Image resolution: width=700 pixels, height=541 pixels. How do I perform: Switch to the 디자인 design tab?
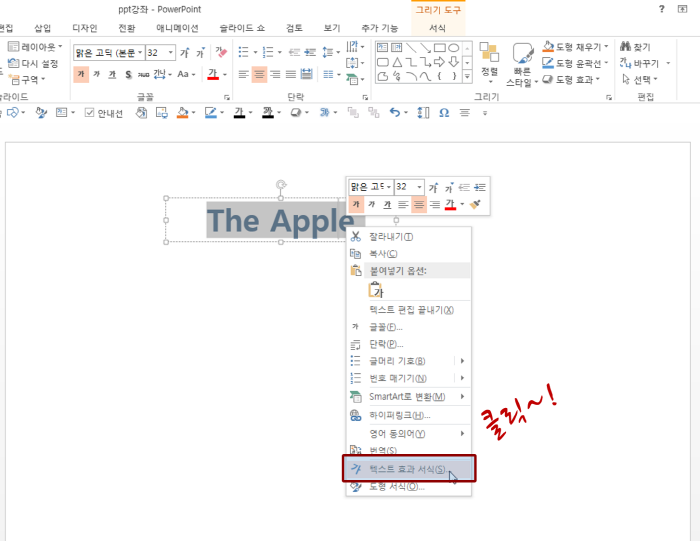point(85,28)
